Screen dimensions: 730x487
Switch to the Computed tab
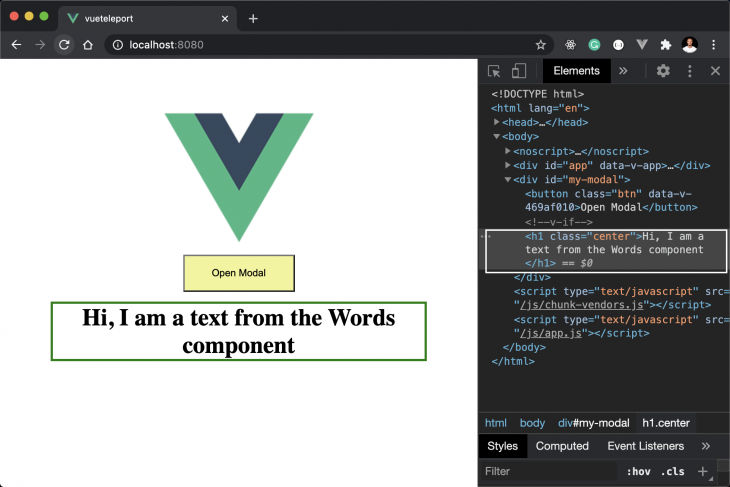coord(562,446)
